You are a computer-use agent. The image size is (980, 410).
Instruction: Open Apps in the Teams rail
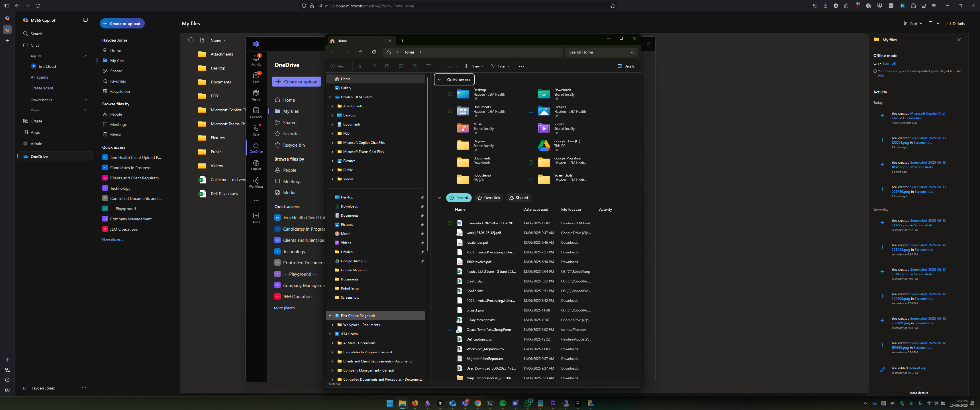[256, 218]
